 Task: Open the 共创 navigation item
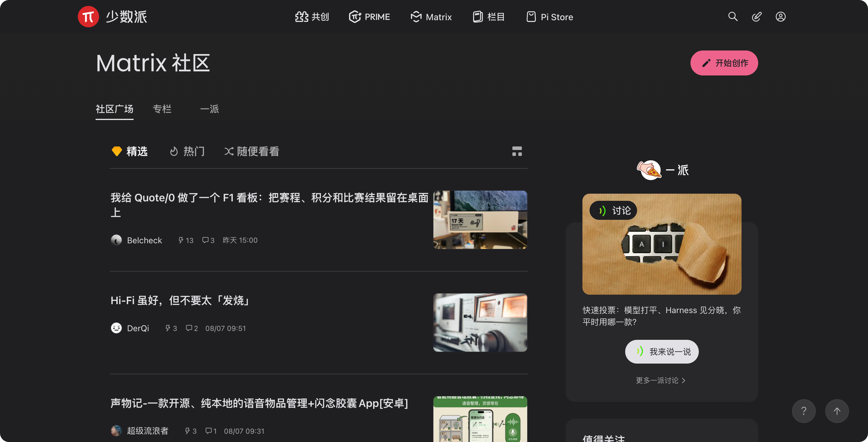pos(312,17)
